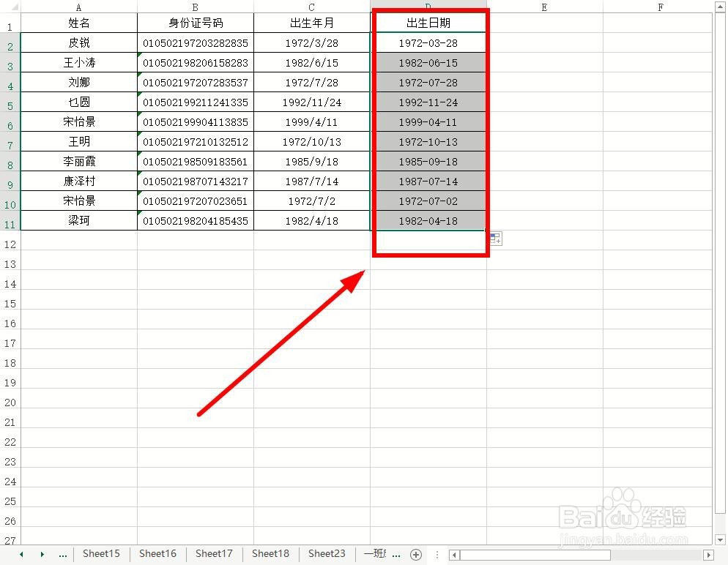Image resolution: width=728 pixels, height=565 pixels.
Task: Go to previous sheet tab arrow
Action: (21, 554)
